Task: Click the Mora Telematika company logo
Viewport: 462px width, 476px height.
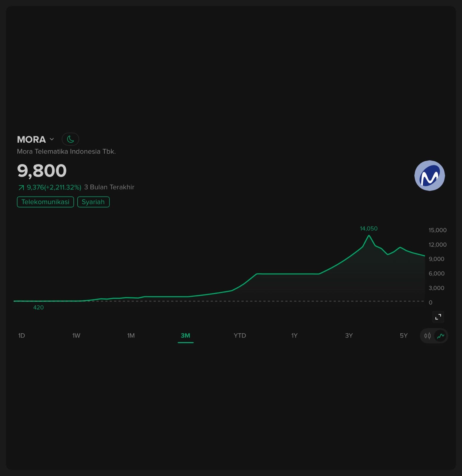Action: click(x=429, y=176)
